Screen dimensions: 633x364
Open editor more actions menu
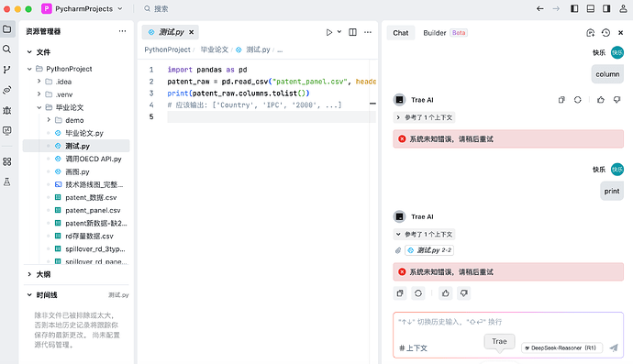tap(368, 32)
